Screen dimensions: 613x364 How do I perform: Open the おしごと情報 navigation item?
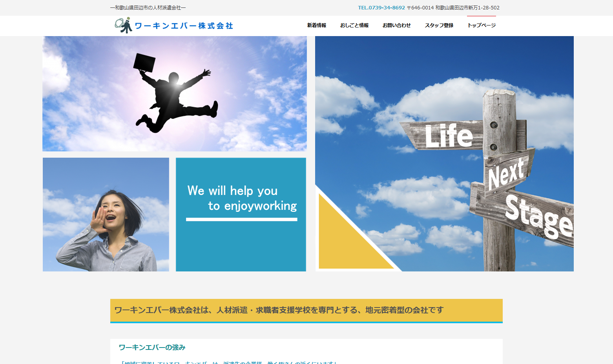click(x=354, y=25)
